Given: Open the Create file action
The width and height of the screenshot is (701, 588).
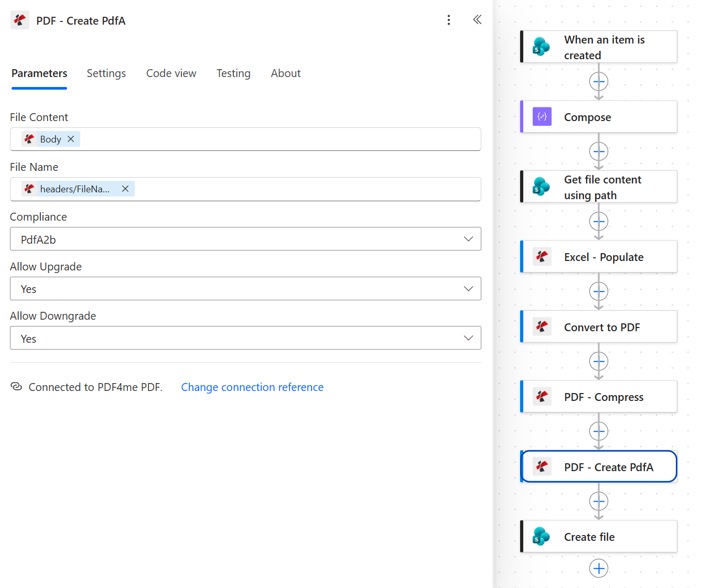Looking at the screenshot, I should point(599,537).
